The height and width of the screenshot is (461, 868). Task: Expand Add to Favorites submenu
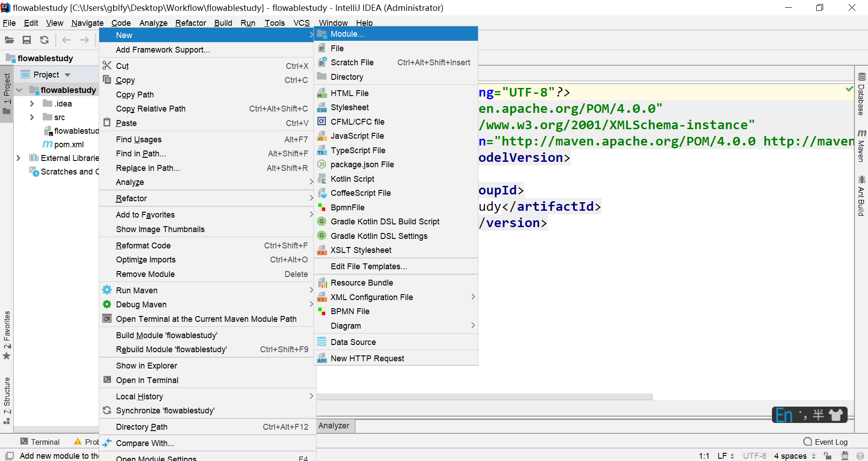[x=311, y=214]
